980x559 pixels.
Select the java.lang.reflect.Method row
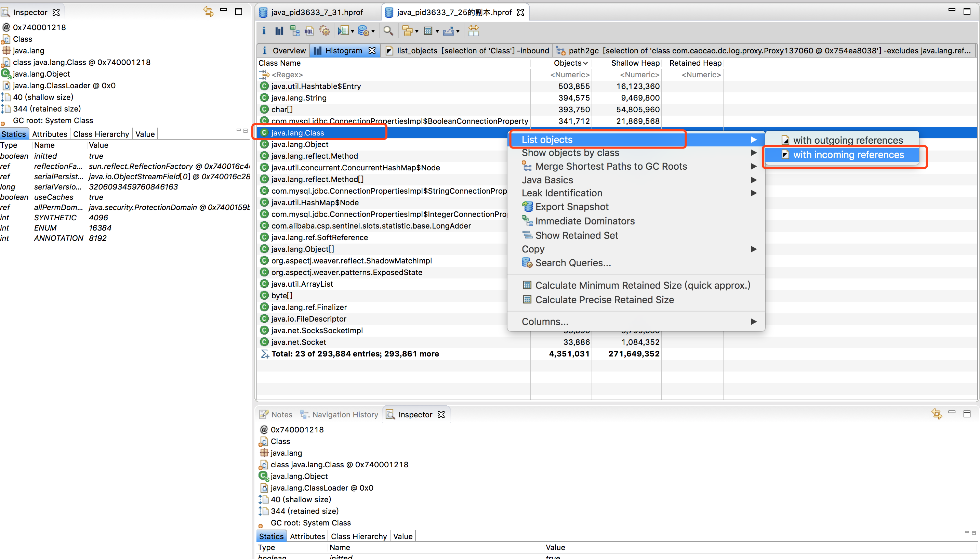tap(383, 156)
